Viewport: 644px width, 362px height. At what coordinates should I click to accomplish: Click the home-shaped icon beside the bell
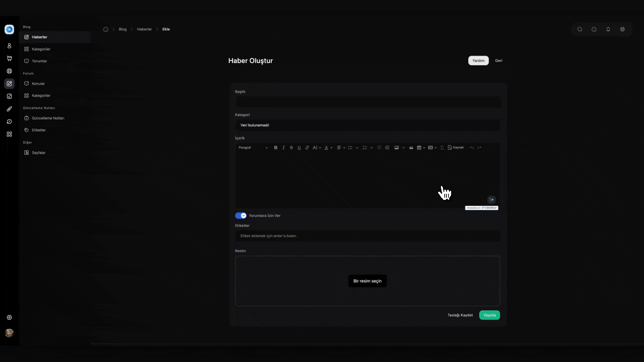tap(594, 29)
